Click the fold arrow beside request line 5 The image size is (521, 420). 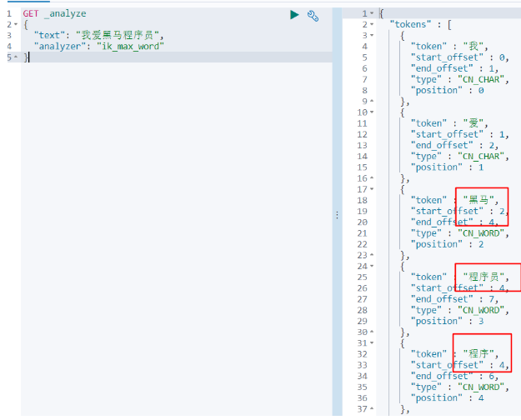pyautogui.click(x=16, y=57)
